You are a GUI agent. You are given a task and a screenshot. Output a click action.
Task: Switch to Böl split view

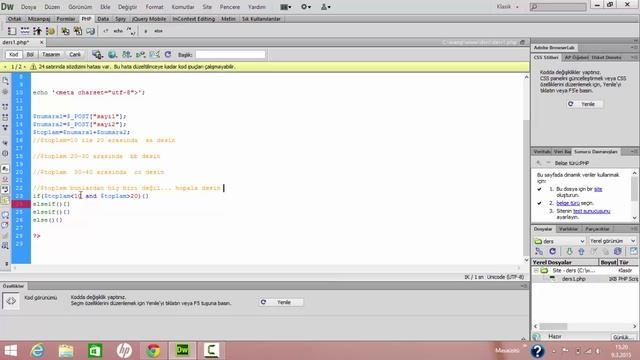pos(30,54)
